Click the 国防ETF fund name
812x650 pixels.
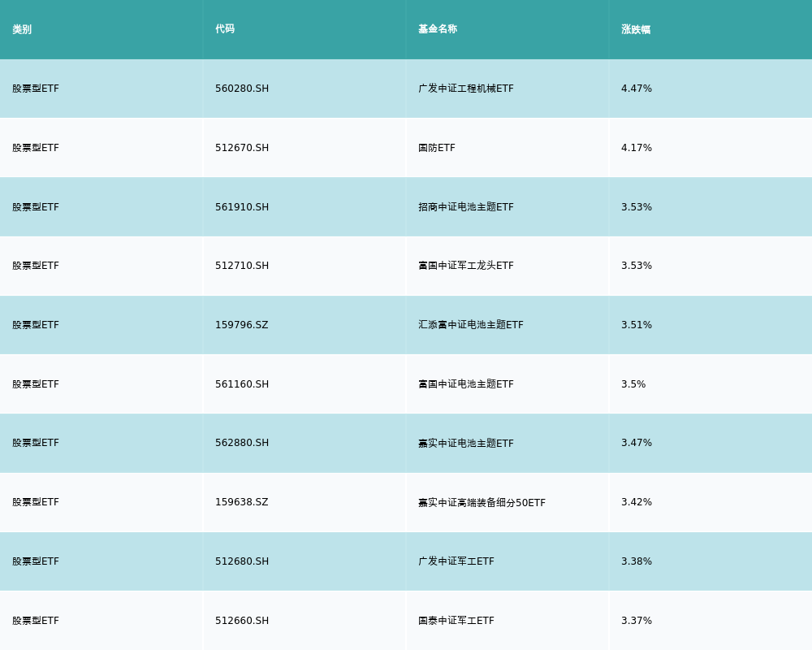pos(437,148)
